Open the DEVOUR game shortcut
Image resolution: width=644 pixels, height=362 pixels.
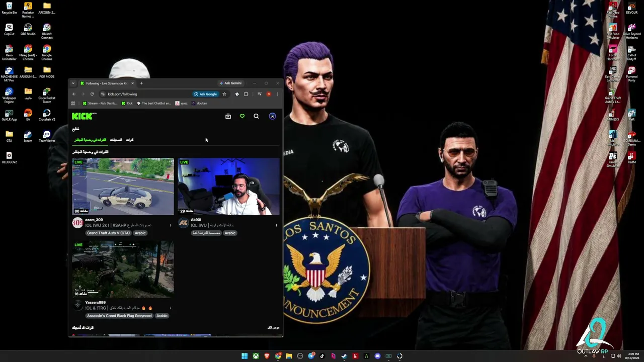coord(631,8)
